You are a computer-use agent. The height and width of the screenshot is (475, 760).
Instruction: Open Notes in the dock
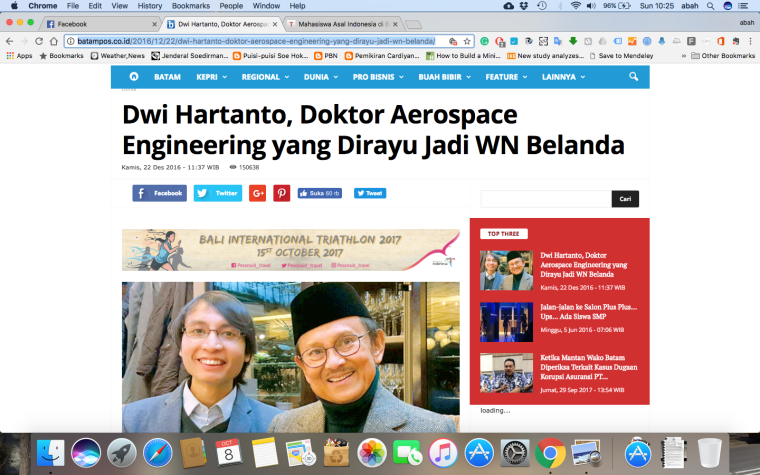pyautogui.click(x=264, y=453)
